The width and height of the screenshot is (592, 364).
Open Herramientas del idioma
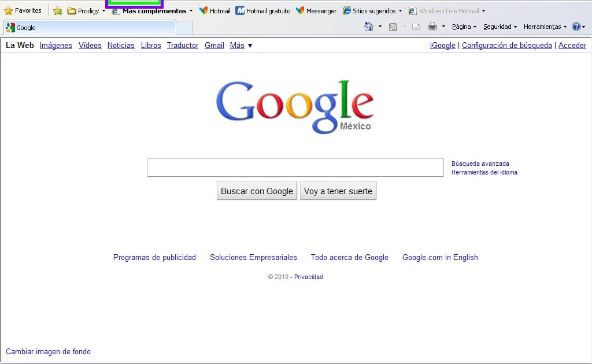pyautogui.click(x=484, y=172)
